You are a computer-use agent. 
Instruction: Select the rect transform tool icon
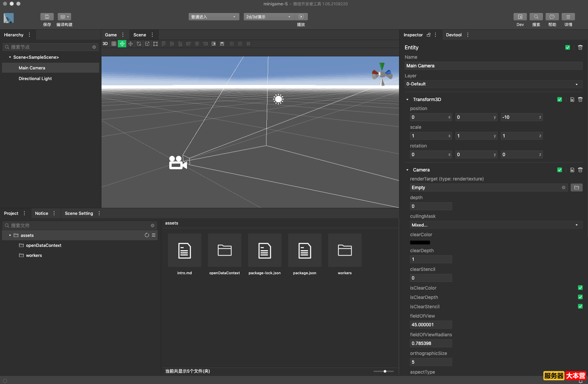point(156,44)
